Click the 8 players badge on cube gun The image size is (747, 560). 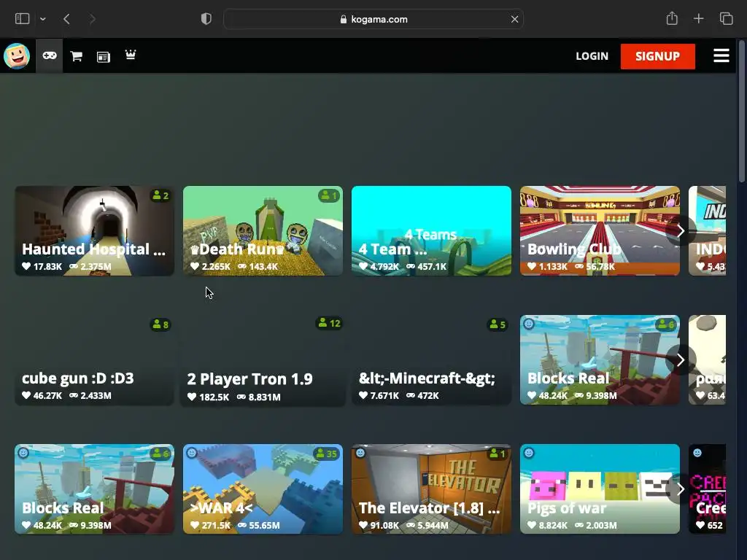(x=160, y=324)
